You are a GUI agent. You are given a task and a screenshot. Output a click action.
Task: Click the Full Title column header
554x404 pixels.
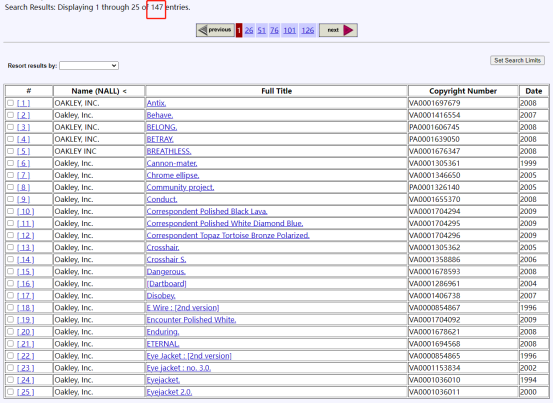(277, 91)
